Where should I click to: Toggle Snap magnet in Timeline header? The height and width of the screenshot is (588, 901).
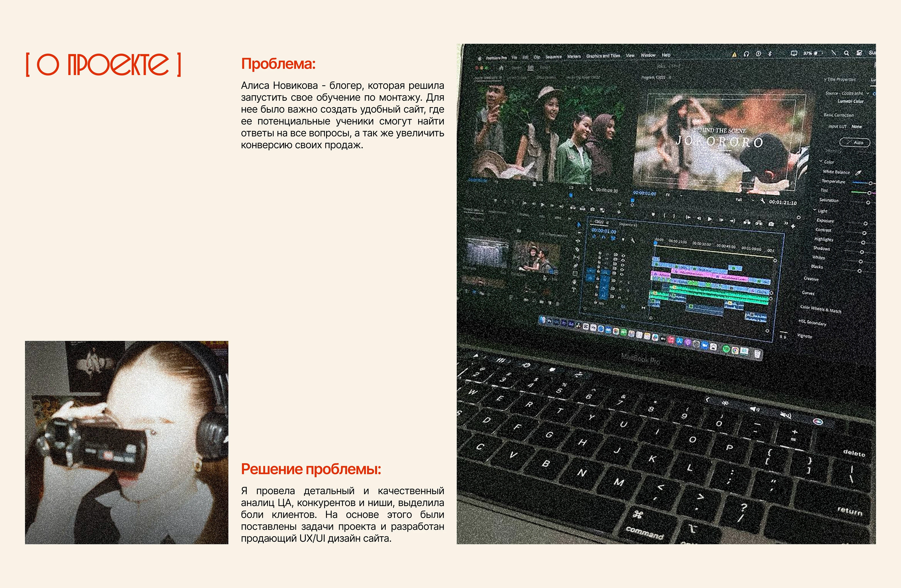(x=603, y=238)
